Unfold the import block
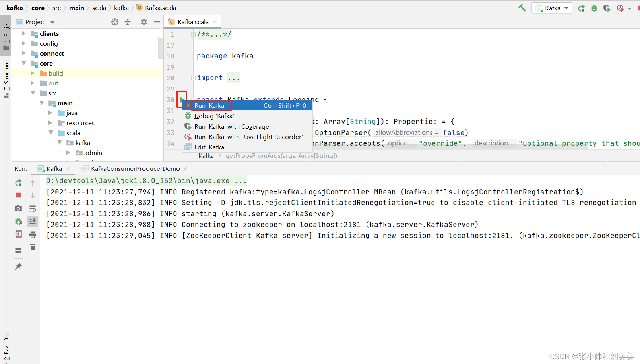 193,78
